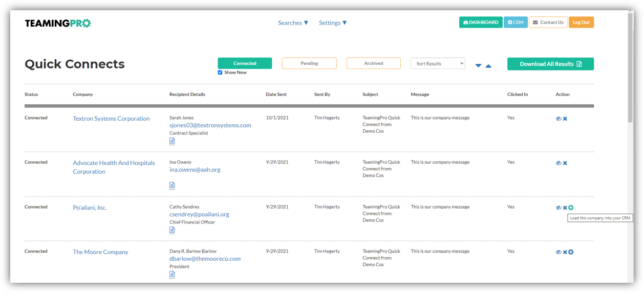644x293 pixels.
Task: Sort results descending with down arrow
Action: 478,65
